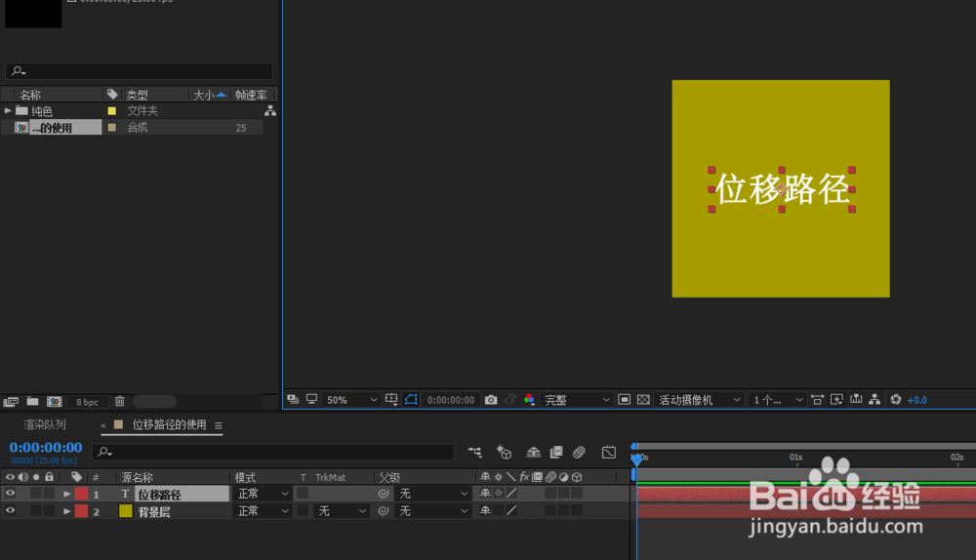Click the timeline button in viewer footer
The height and width of the screenshot is (560, 976).
856,399
